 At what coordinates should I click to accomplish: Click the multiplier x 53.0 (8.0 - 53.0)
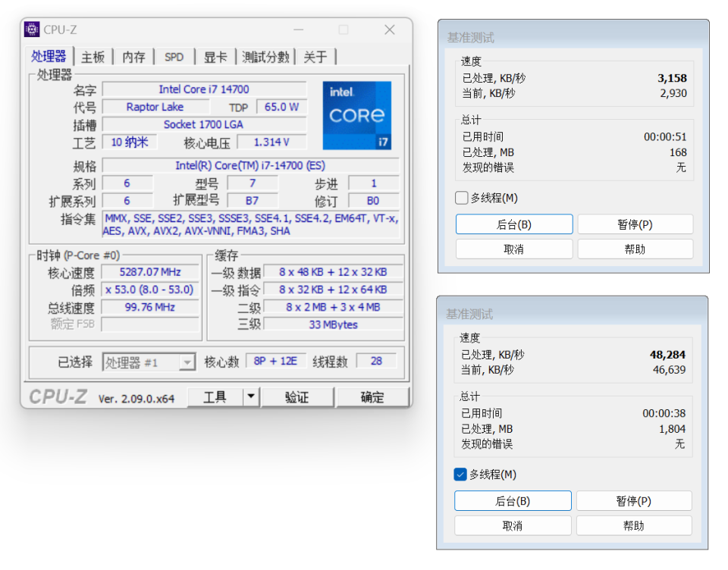tap(150, 290)
